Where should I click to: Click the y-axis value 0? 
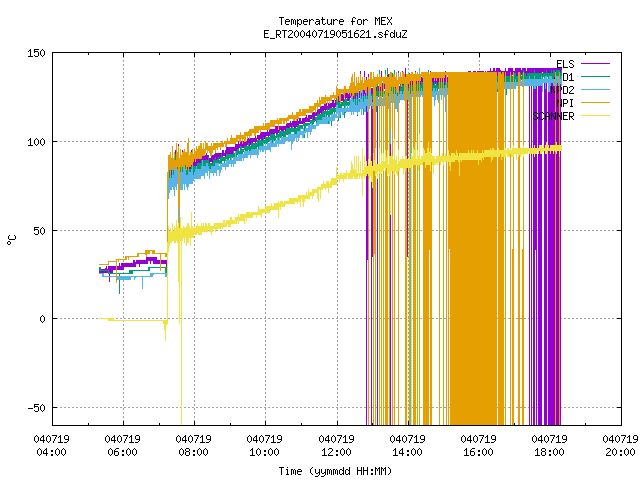(42, 319)
